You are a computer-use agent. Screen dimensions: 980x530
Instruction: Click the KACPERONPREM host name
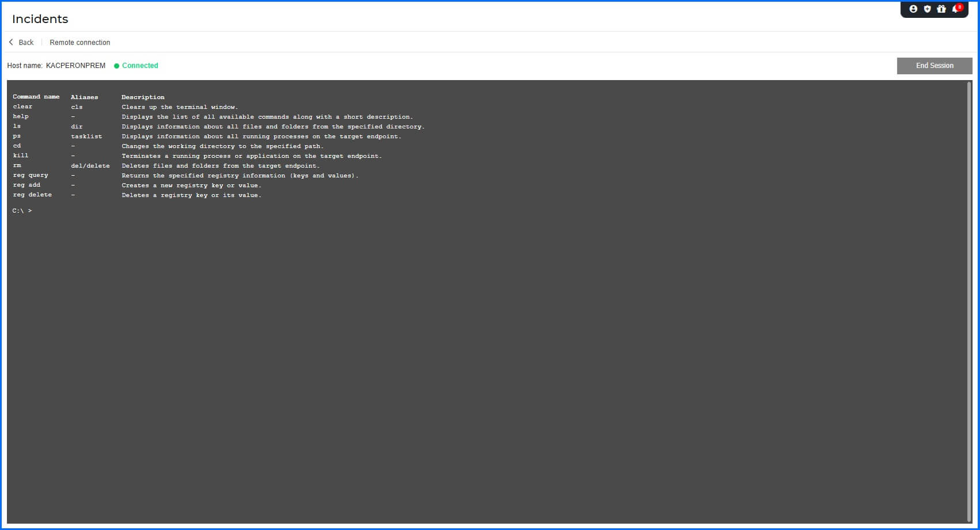pos(75,66)
